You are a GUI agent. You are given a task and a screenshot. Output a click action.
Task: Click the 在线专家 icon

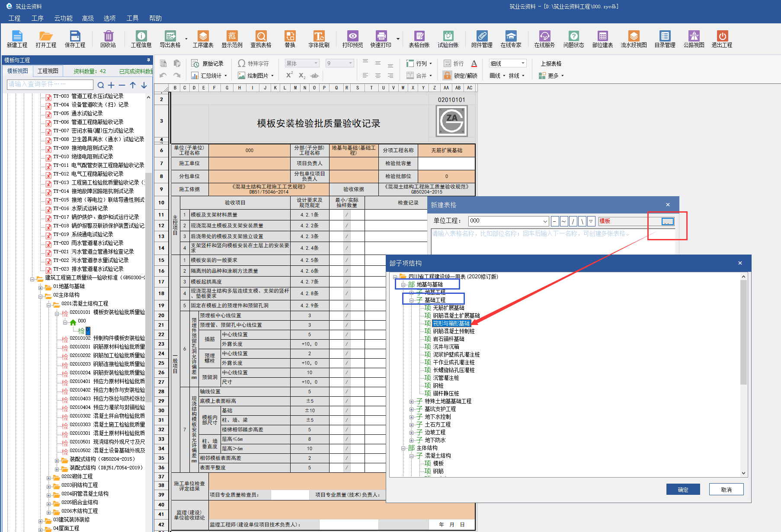tap(511, 39)
